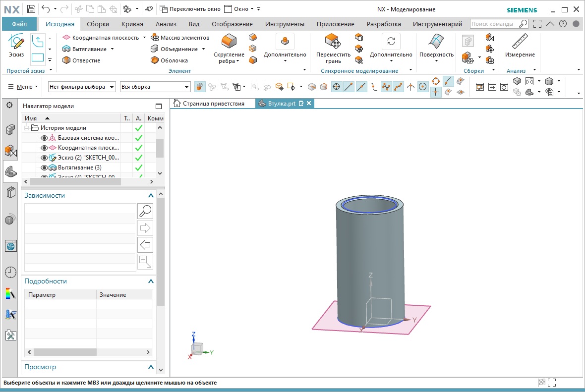Open History clock icon in left sidebar

10,272
